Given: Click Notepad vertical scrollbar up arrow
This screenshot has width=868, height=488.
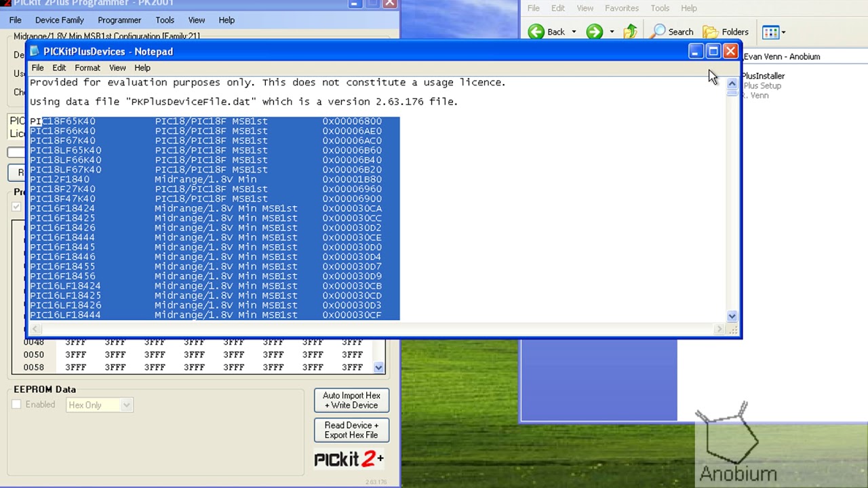Looking at the screenshot, I should click(732, 83).
